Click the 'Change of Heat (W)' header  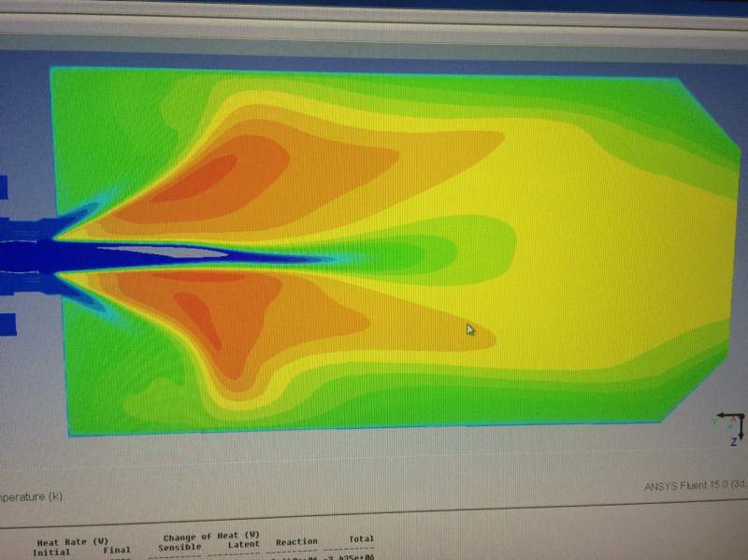tap(211, 536)
